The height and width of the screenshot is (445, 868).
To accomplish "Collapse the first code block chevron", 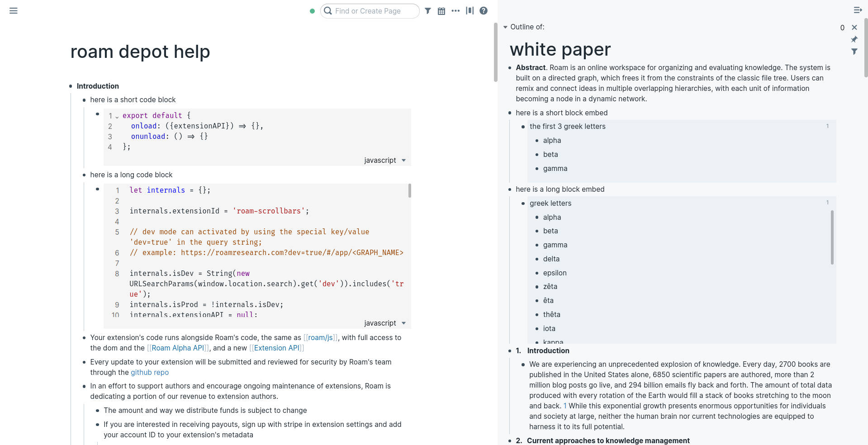I will tap(117, 116).
